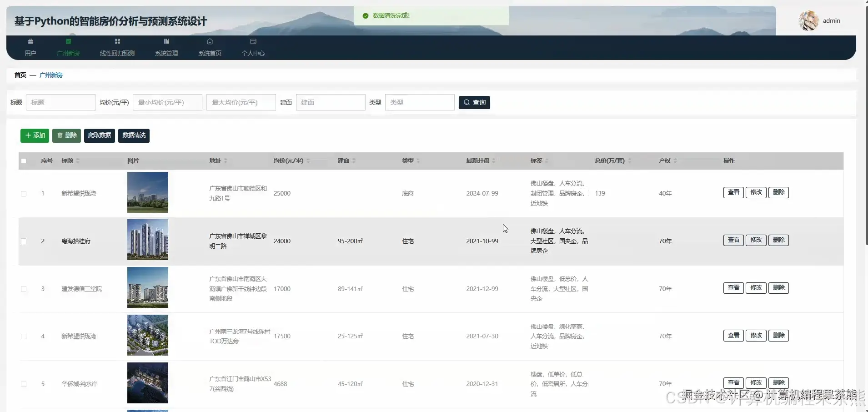
Task: Click the 类型 filter input
Action: coord(420,103)
